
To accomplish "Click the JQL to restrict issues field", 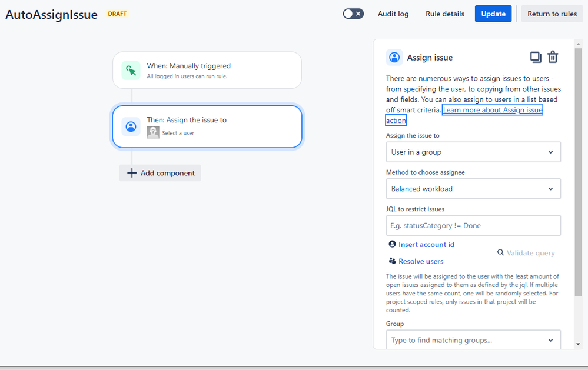I will click(x=473, y=225).
